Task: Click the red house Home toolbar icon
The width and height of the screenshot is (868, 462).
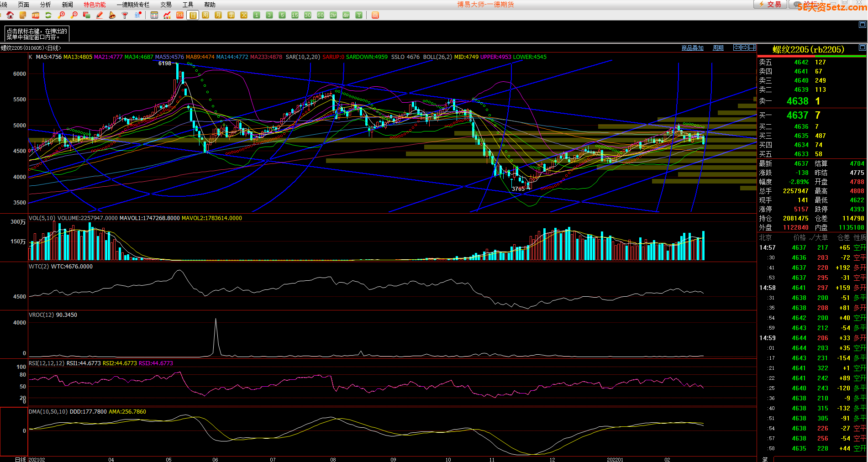Action: (10, 15)
